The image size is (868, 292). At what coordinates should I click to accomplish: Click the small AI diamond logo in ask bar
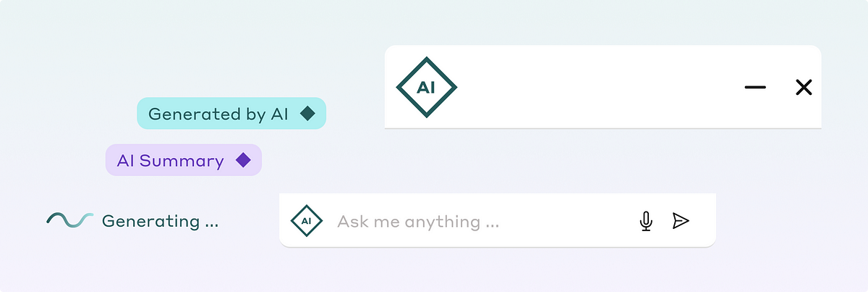pyautogui.click(x=306, y=221)
